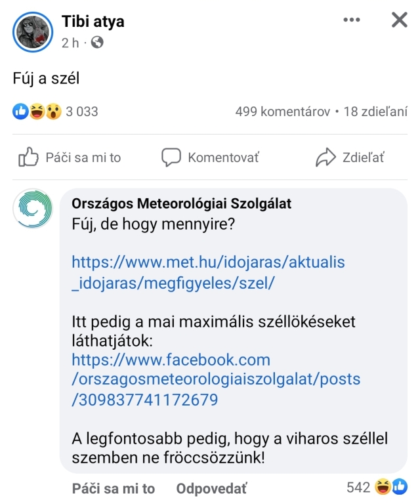View the 3 033 reactions count
Screen dimensions: 420x504
point(82,112)
